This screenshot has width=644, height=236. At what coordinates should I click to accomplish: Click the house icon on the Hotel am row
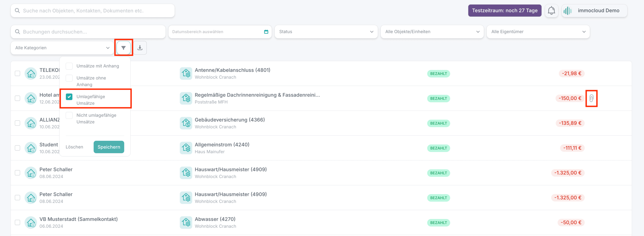coord(31,98)
